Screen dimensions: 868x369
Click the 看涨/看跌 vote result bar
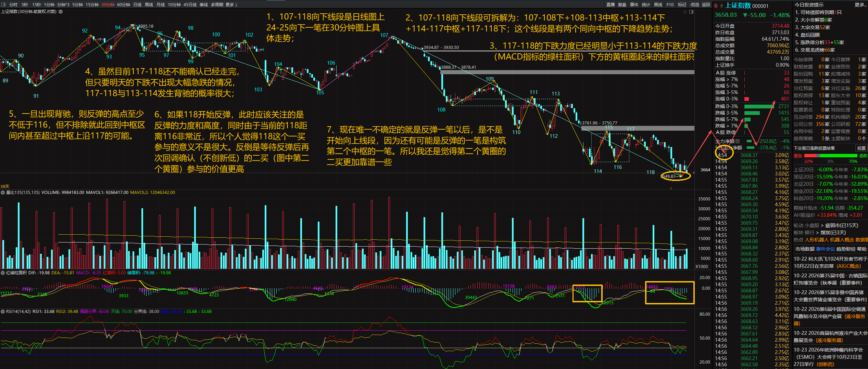pyautogui.click(x=830, y=156)
